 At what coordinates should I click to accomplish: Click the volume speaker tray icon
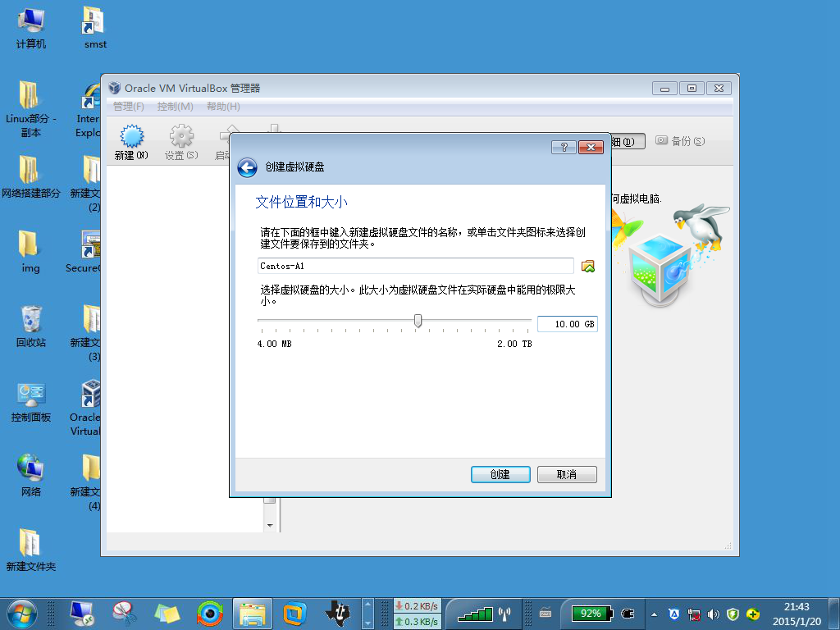tap(713, 614)
